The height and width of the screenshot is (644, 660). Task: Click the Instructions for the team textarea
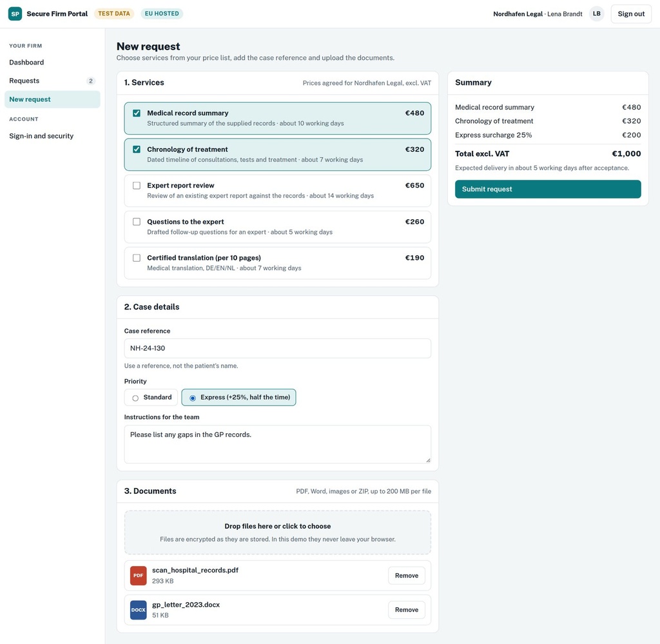point(277,444)
